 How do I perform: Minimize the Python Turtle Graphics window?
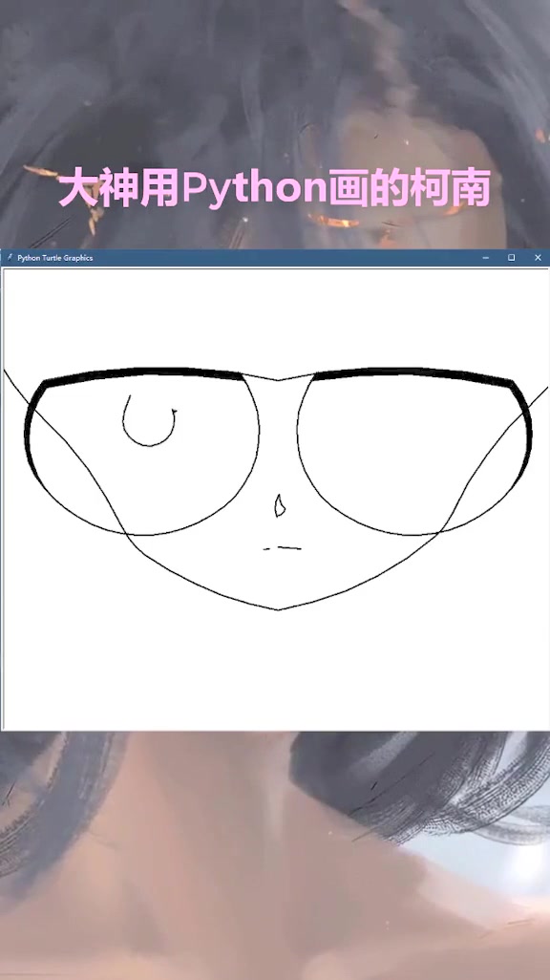(486, 258)
